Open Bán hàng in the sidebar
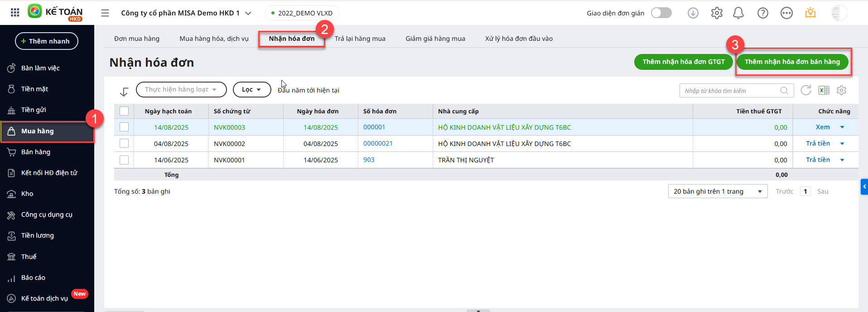The width and height of the screenshot is (868, 312). pyautogui.click(x=36, y=152)
